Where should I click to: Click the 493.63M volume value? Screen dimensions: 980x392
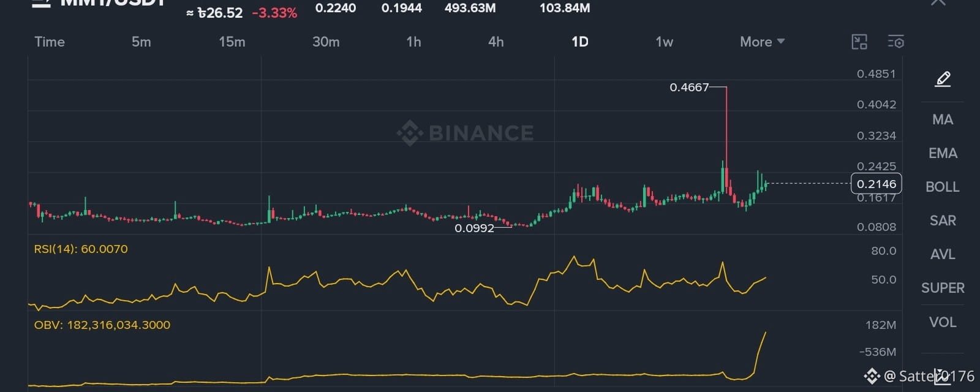[x=470, y=8]
